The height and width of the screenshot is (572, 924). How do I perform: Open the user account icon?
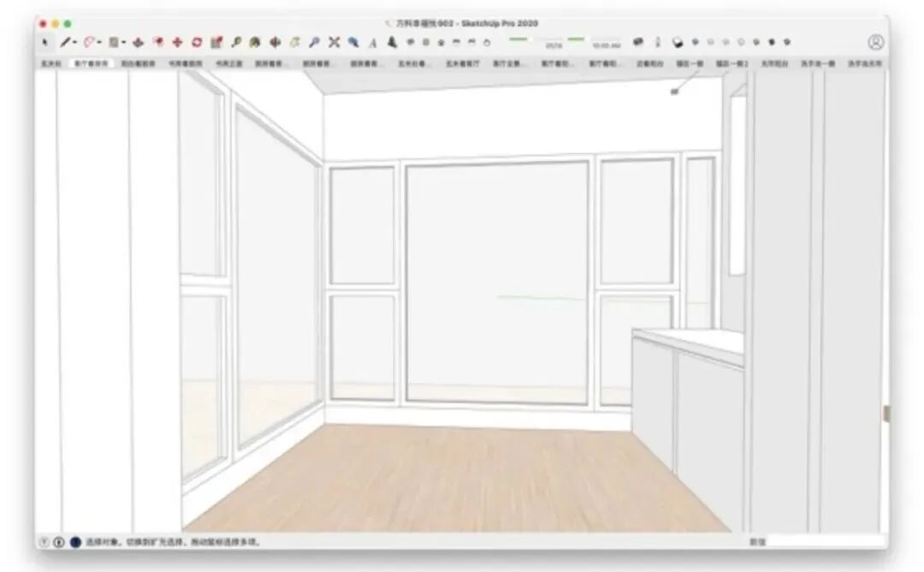pos(876,42)
